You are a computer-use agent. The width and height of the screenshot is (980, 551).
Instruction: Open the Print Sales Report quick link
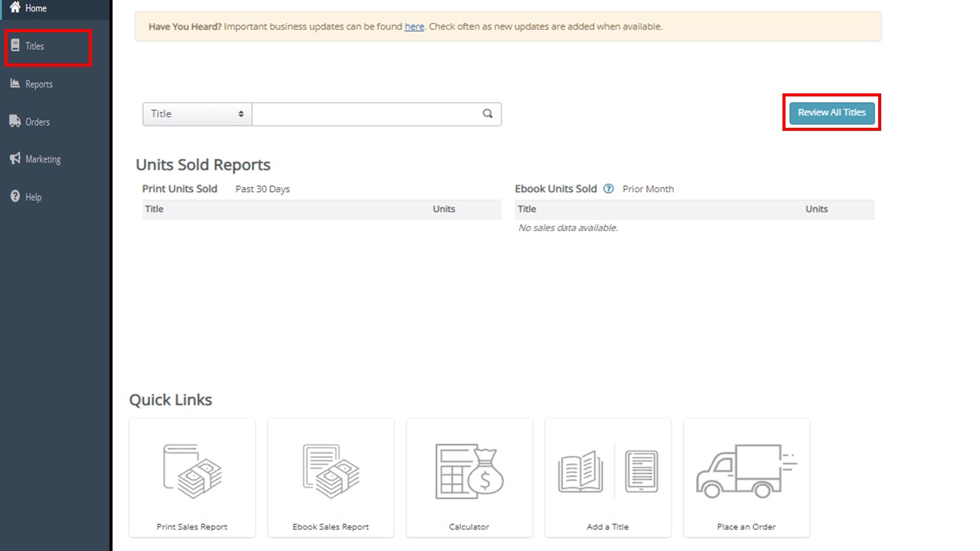coord(192,478)
